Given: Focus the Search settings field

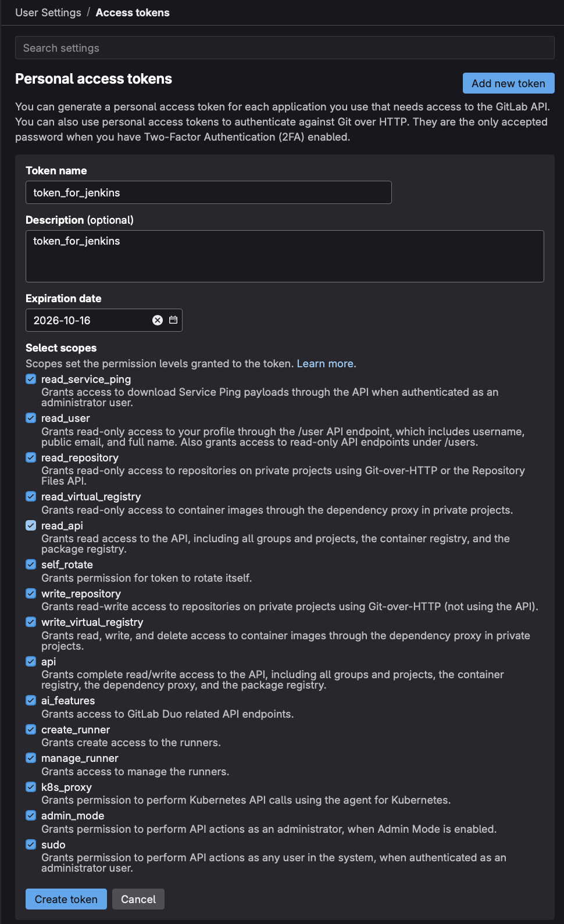Looking at the screenshot, I should coord(285,48).
